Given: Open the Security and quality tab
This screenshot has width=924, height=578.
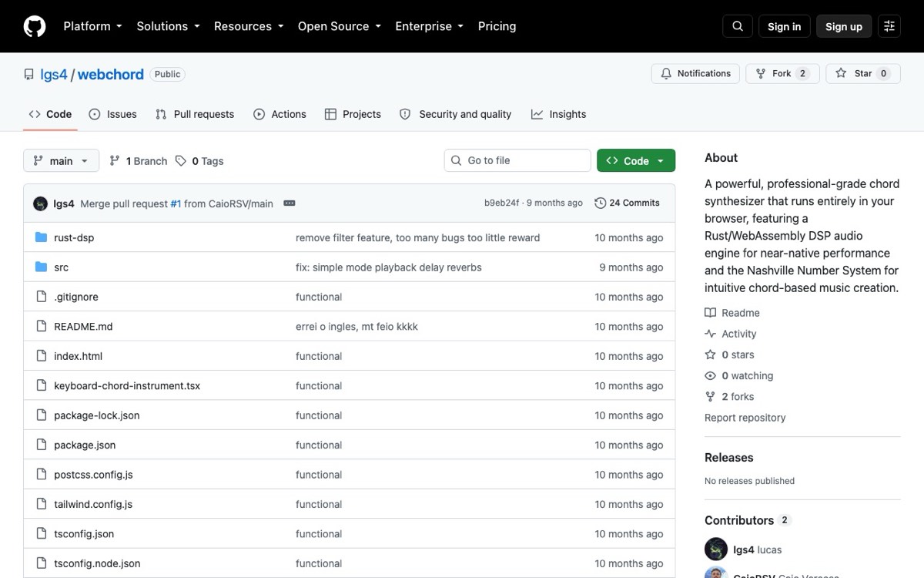Looking at the screenshot, I should click(455, 114).
